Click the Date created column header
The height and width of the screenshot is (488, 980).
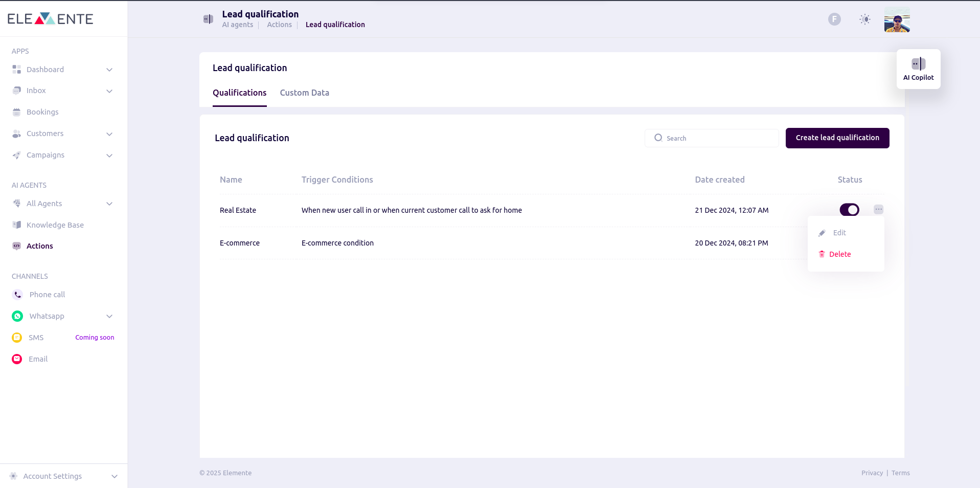[x=720, y=180]
